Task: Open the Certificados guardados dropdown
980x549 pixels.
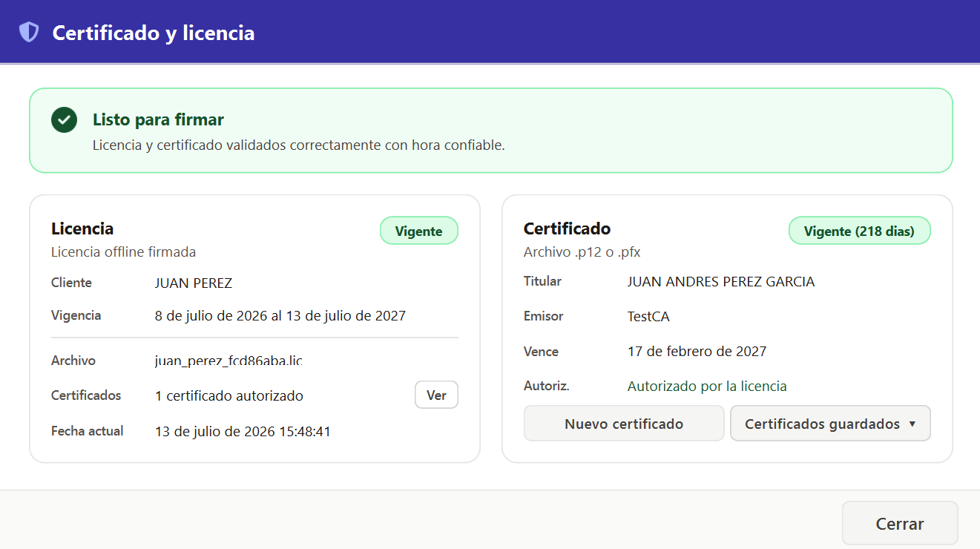Action: 830,424
